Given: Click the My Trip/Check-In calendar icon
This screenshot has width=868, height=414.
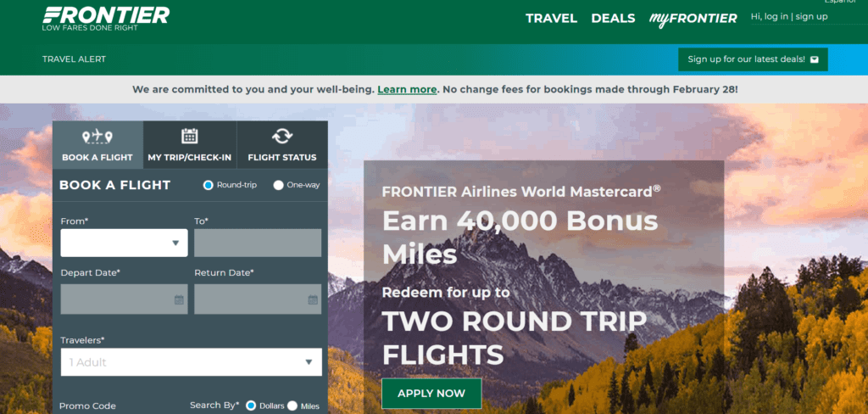Looking at the screenshot, I should click(x=190, y=137).
